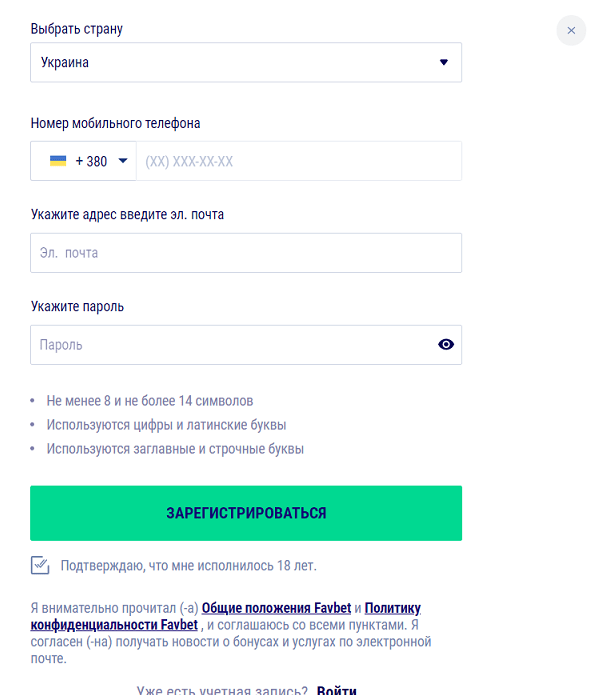Screen dimensions: 610x695
Task: Open "Общие положения Favbet" link
Action: pyautogui.click(x=276, y=608)
